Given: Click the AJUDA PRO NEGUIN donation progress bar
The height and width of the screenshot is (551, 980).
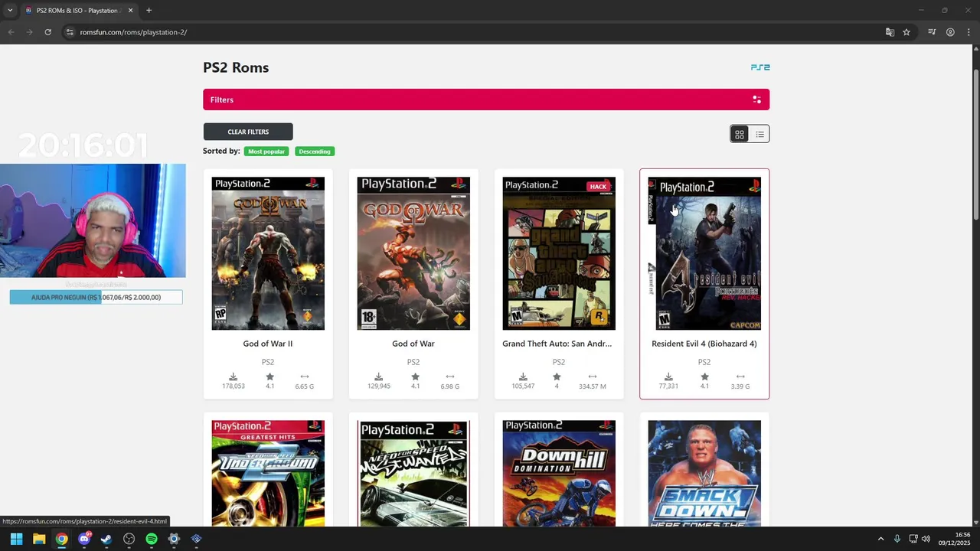Looking at the screenshot, I should (x=96, y=298).
